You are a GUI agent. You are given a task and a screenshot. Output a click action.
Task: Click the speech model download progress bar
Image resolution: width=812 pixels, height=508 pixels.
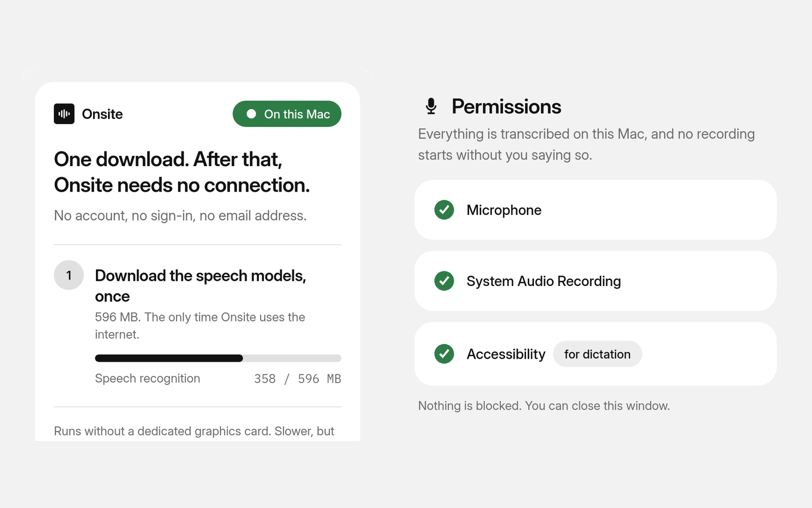click(x=218, y=358)
